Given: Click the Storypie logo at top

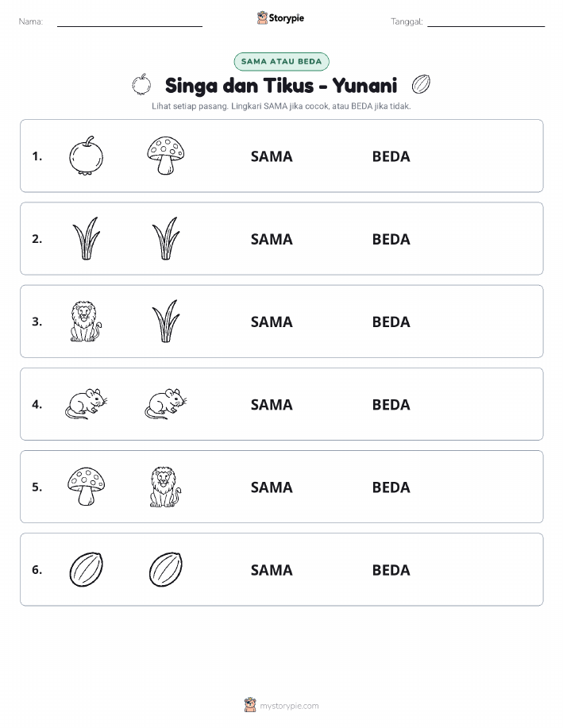Looking at the screenshot, I should click(x=280, y=18).
